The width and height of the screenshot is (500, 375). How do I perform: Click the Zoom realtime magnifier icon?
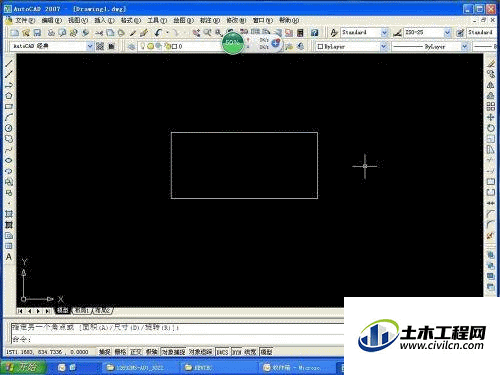click(x=207, y=33)
